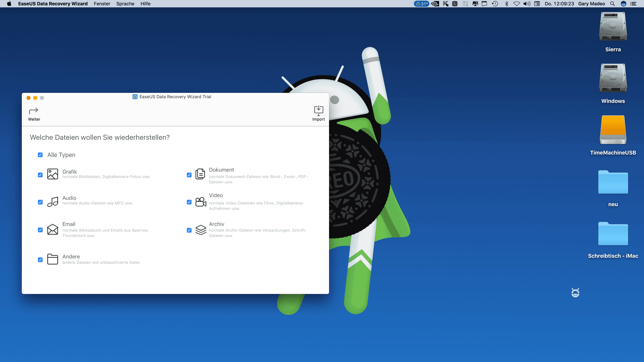Click the window title 'EaseUS Data Recovery Wizard Trial'

pos(175,97)
